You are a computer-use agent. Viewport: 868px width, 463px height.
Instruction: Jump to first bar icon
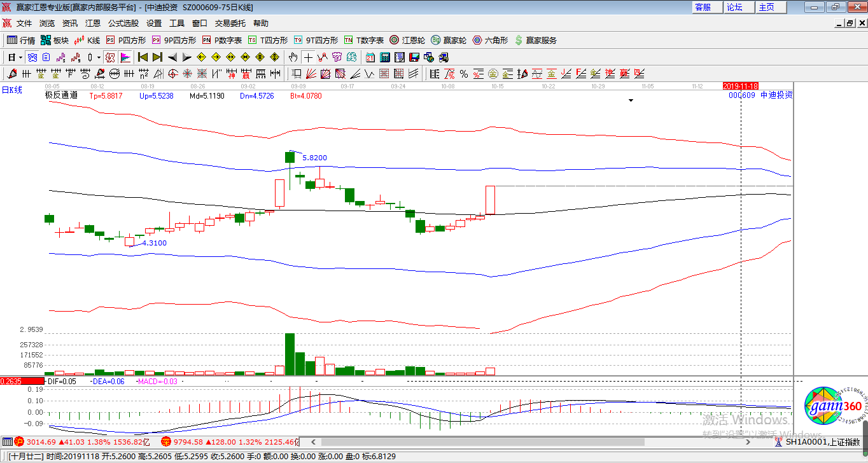143,57
